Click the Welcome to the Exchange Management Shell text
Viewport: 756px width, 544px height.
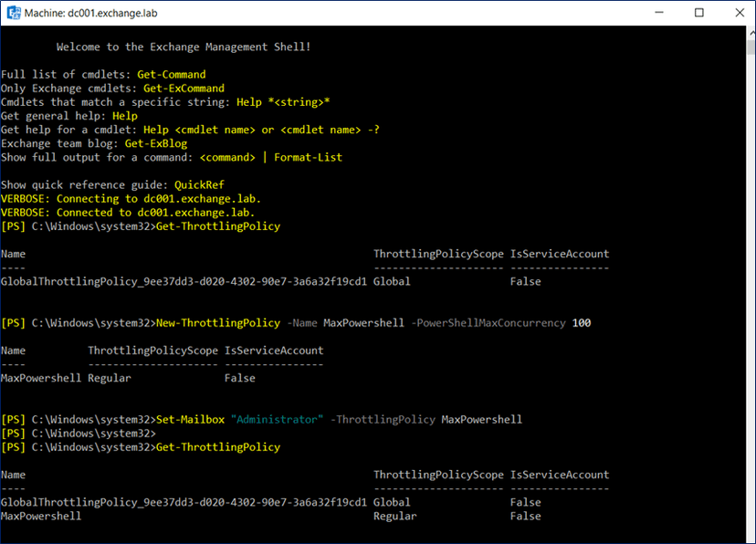pos(183,47)
